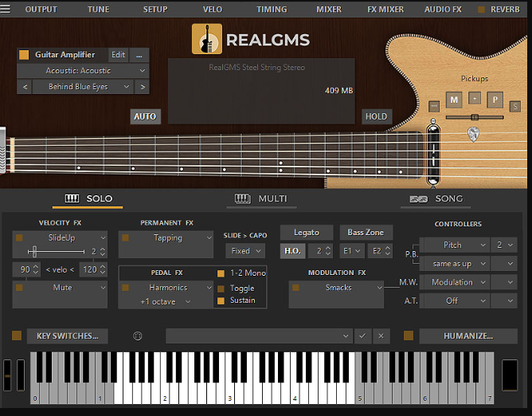Open the HUMANIZE... panel
The width and height of the screenshot is (532, 416).
point(468,336)
